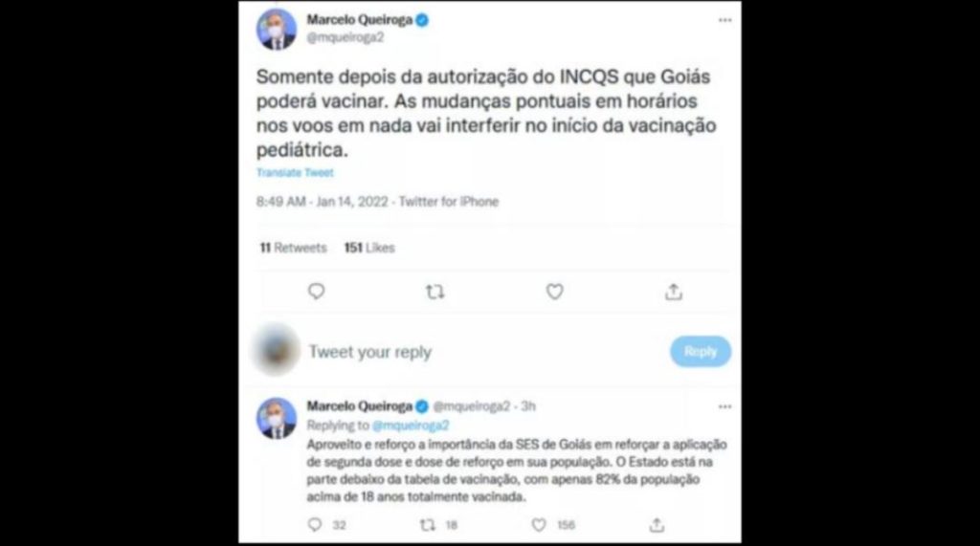This screenshot has width=980, height=546.
Task: View the 151 Likes list
Action: click(x=369, y=248)
